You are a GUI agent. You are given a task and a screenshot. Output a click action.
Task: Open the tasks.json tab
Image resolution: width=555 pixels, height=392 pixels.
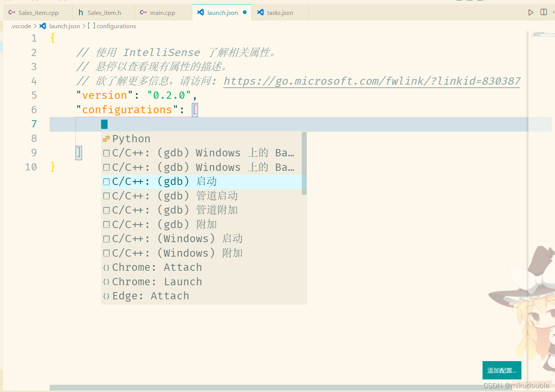[280, 13]
